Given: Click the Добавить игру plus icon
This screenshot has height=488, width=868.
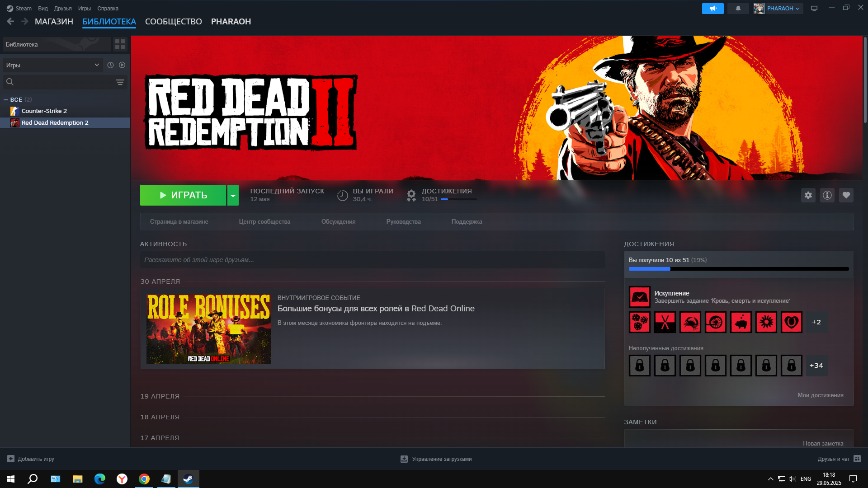Looking at the screenshot, I should coord(11,459).
